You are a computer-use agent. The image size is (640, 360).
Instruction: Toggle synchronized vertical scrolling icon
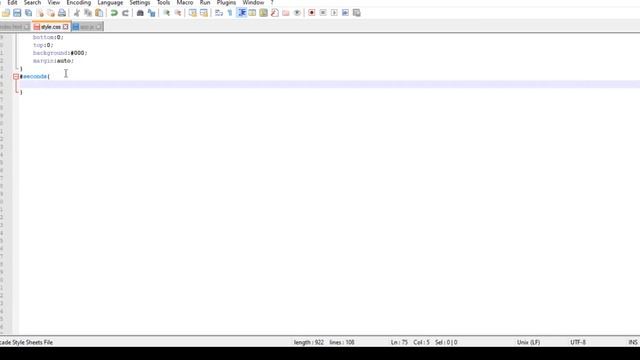pyautogui.click(x=193, y=13)
